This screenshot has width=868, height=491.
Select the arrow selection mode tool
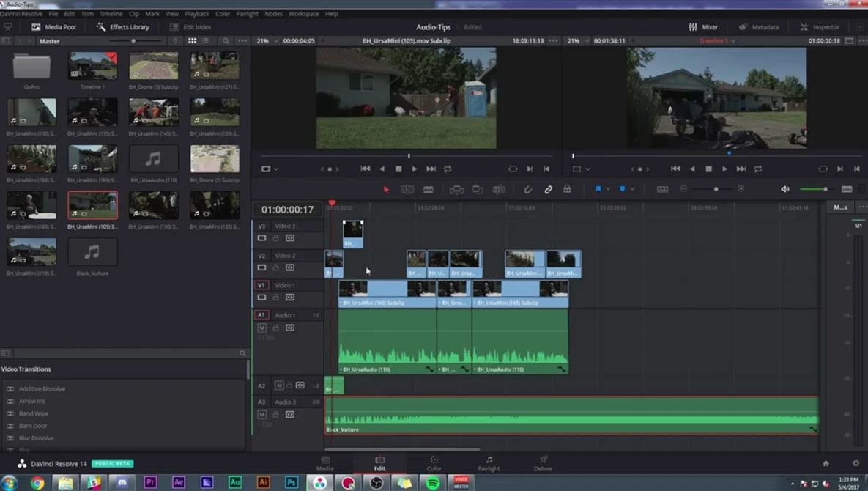(x=386, y=189)
